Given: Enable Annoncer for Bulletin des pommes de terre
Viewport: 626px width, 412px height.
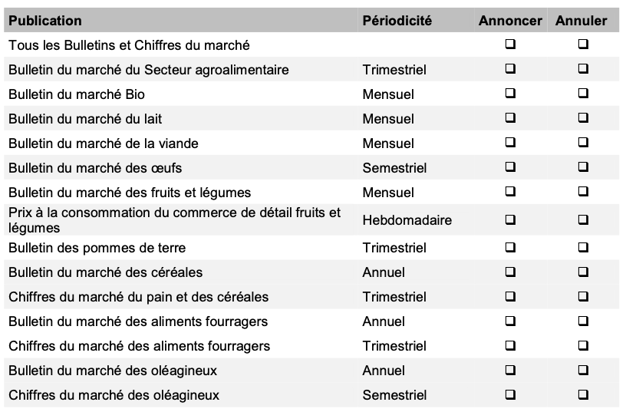Looking at the screenshot, I should 510,247.
